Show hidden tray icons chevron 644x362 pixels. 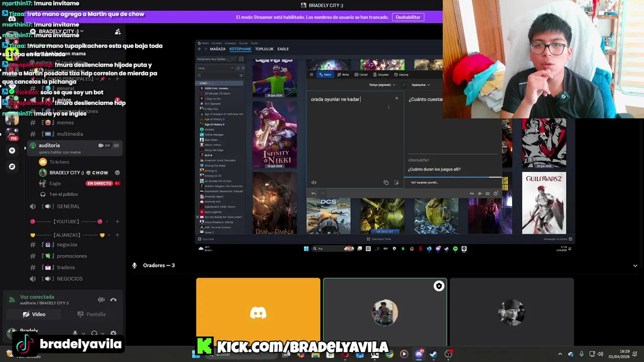click(x=560, y=354)
